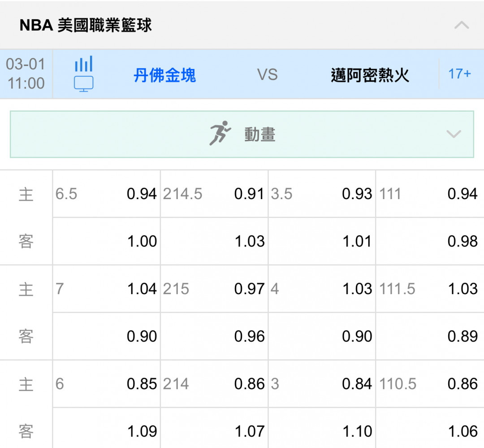Select odds 0.89 under total 111.5

point(430,336)
